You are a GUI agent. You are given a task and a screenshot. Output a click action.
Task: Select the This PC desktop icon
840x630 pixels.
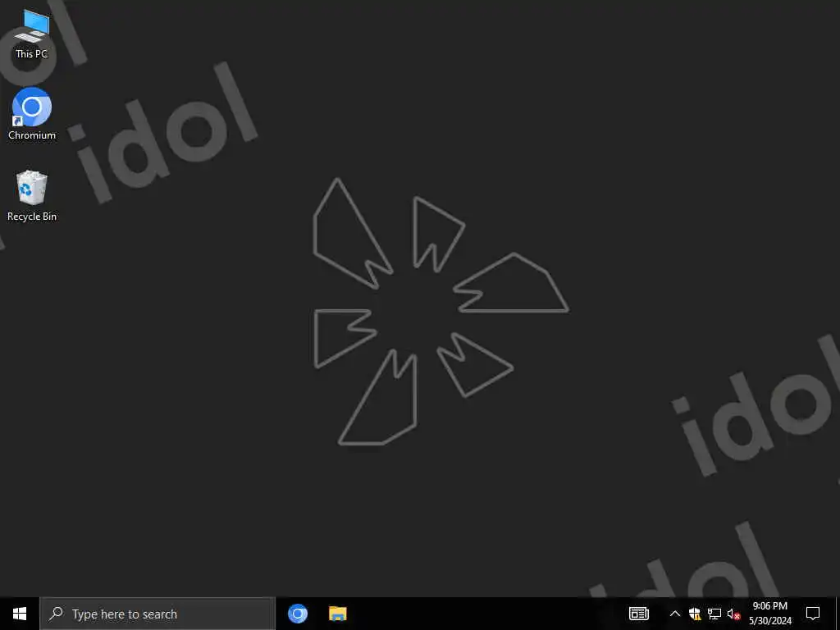pyautogui.click(x=32, y=34)
